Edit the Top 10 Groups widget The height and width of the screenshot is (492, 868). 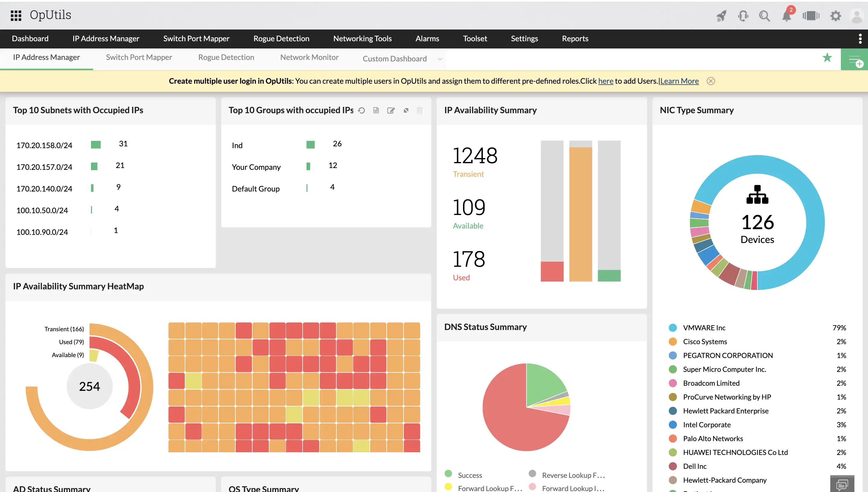pyautogui.click(x=391, y=110)
